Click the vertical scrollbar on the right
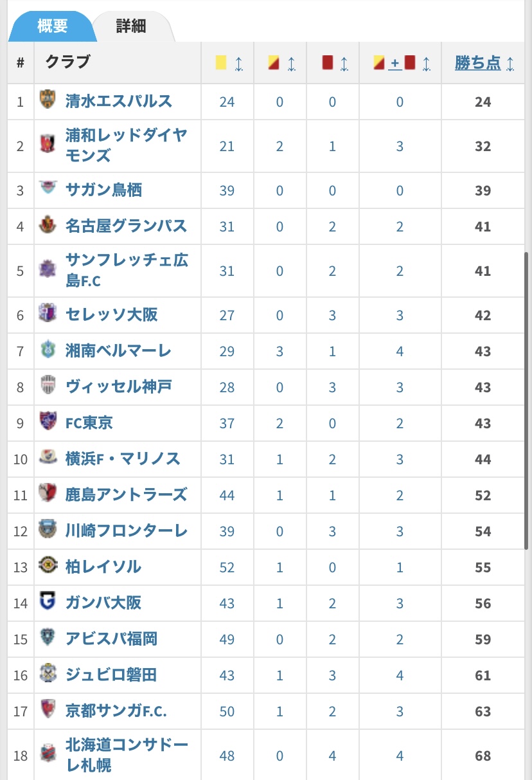 [x=527, y=400]
